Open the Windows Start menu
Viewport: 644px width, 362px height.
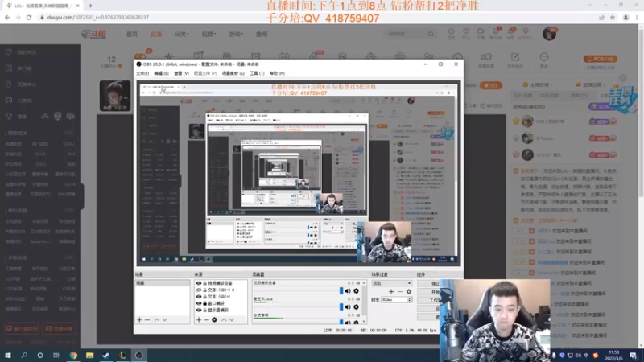click(8, 356)
